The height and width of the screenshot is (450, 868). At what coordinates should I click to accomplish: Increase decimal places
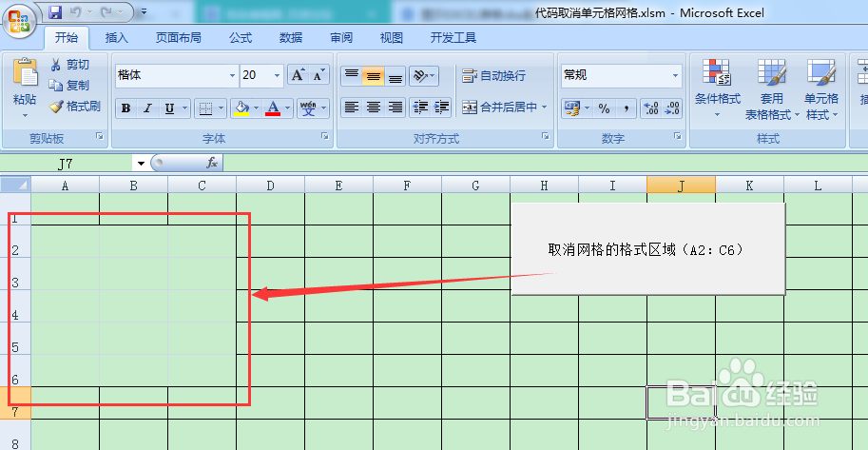[651, 108]
